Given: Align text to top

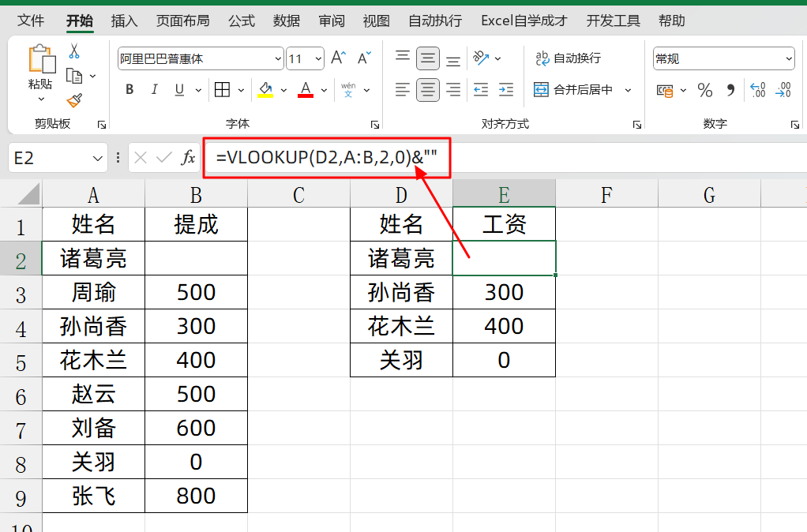Looking at the screenshot, I should point(403,55).
